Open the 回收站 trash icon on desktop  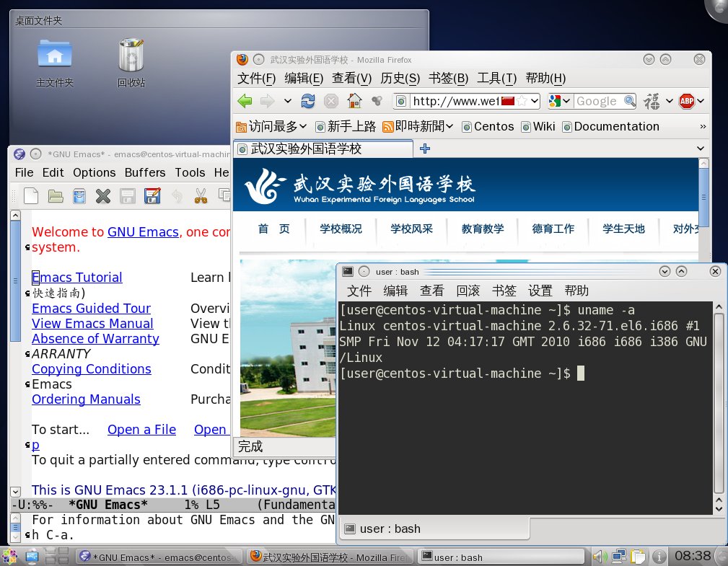pos(131,63)
